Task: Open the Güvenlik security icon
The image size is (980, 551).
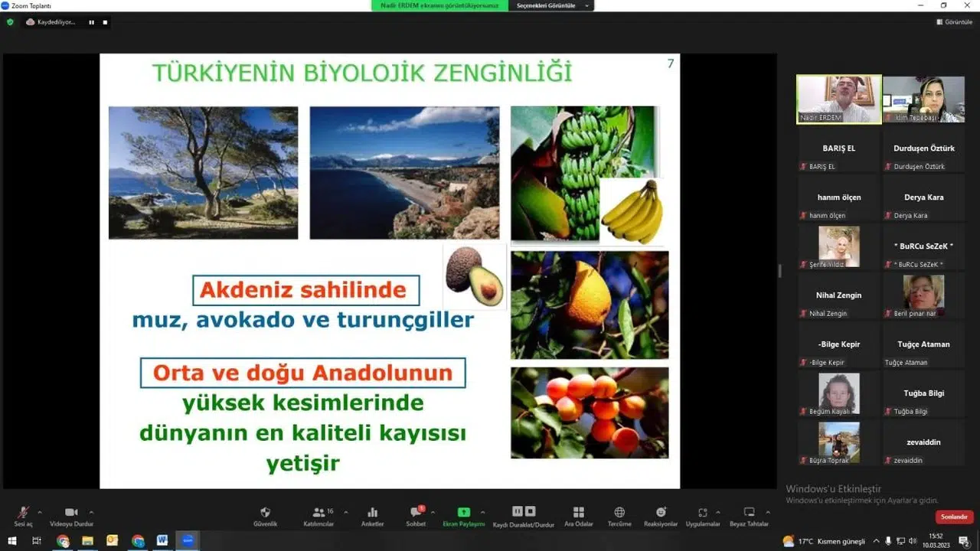Action: click(x=265, y=517)
